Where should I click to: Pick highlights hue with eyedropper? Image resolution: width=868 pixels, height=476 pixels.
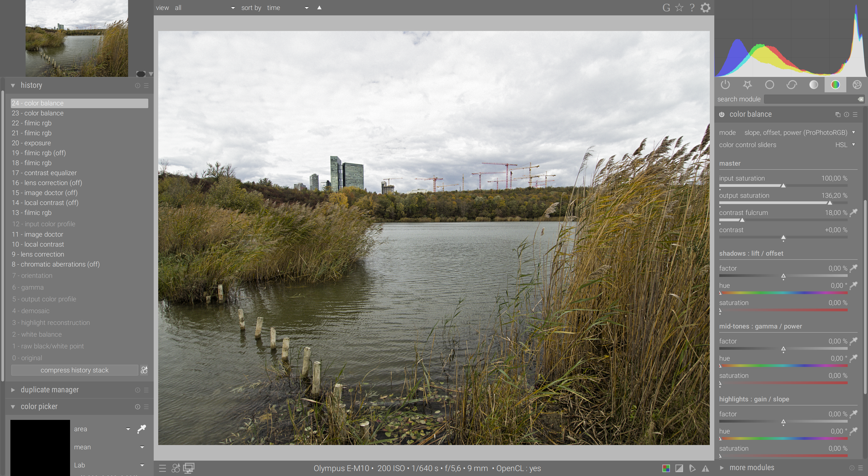(854, 431)
